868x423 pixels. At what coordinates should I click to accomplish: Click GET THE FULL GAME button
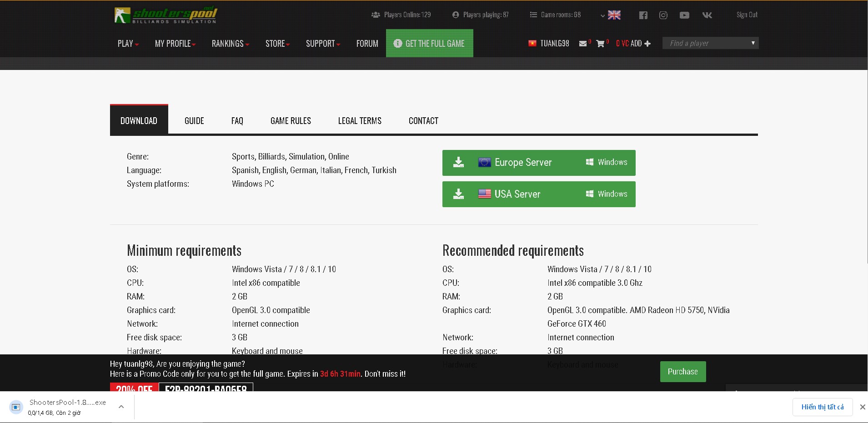click(430, 43)
